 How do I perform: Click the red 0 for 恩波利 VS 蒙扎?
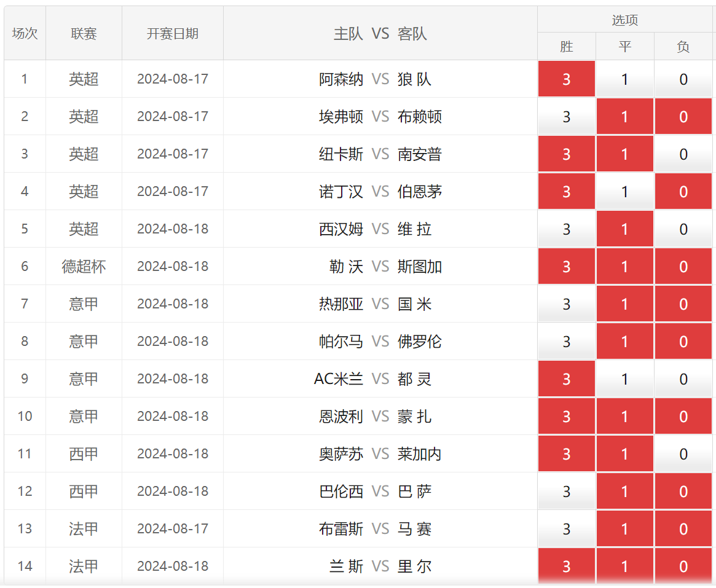tap(683, 416)
